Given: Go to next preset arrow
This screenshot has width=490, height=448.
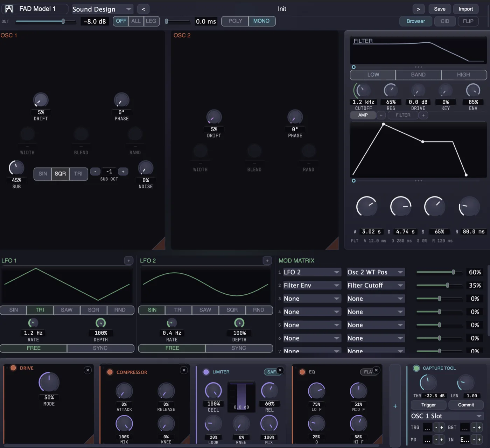Looking at the screenshot, I should coord(419,9).
